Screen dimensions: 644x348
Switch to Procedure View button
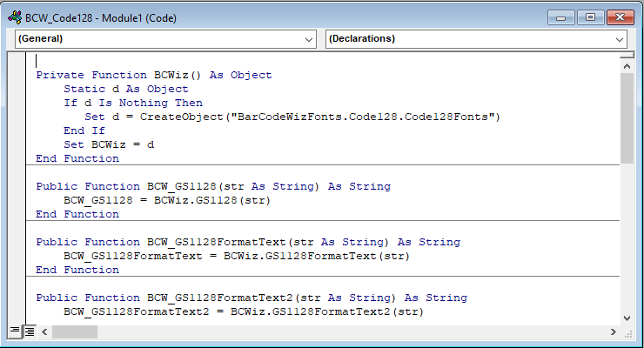tap(15, 331)
